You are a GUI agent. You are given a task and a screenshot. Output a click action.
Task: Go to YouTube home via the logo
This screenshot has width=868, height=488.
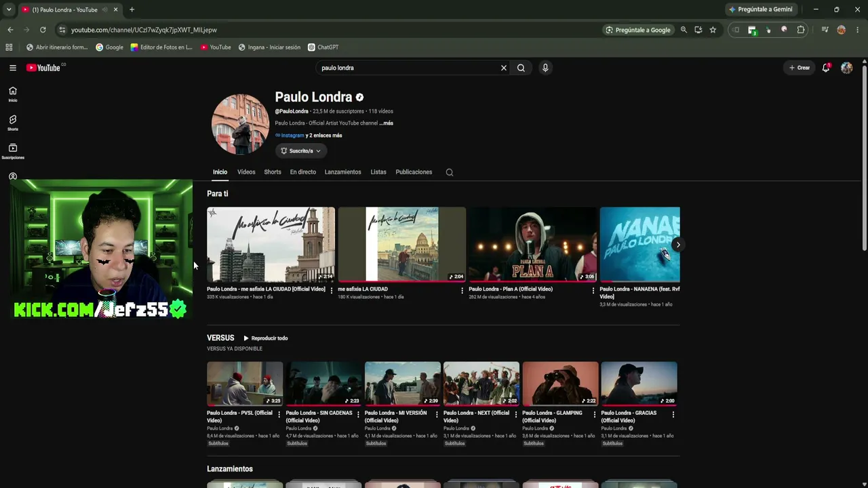click(x=43, y=68)
